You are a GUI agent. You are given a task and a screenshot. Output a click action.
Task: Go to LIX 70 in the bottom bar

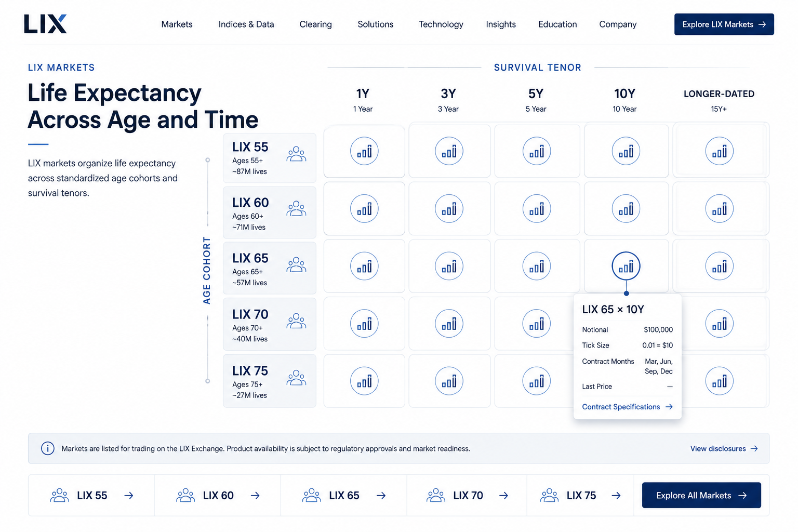(x=467, y=496)
